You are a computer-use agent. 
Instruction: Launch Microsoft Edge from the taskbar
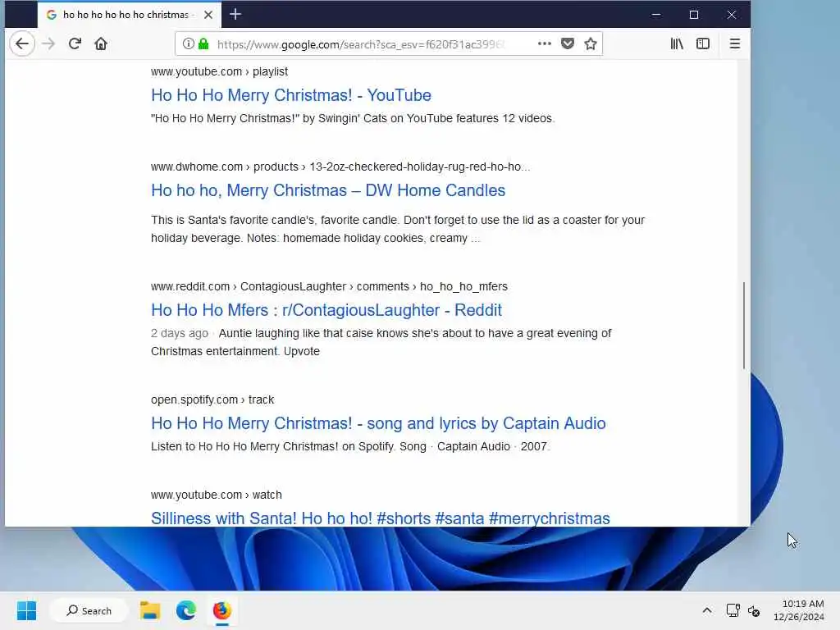186,610
